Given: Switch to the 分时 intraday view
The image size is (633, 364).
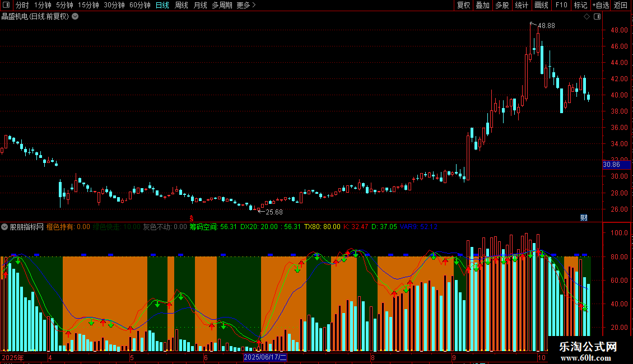Looking at the screenshot, I should (22, 5).
